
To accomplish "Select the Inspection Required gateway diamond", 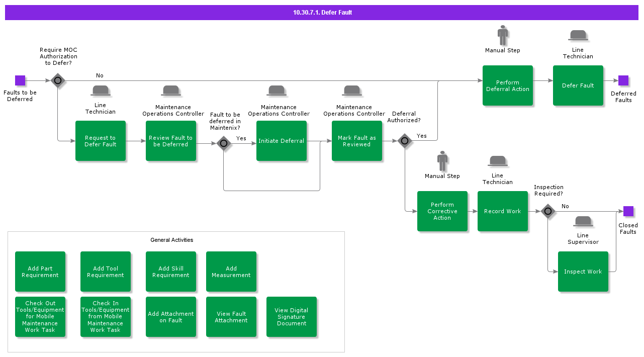I will pos(548,211).
